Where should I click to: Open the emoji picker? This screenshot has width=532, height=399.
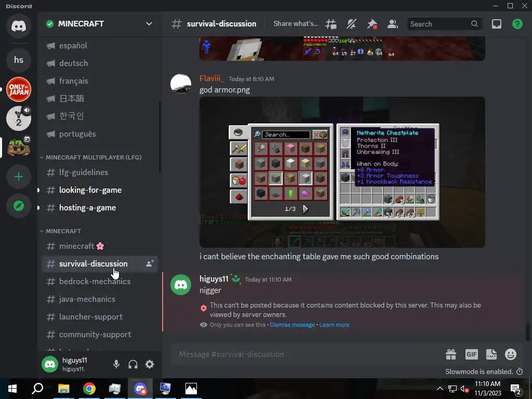(x=511, y=354)
